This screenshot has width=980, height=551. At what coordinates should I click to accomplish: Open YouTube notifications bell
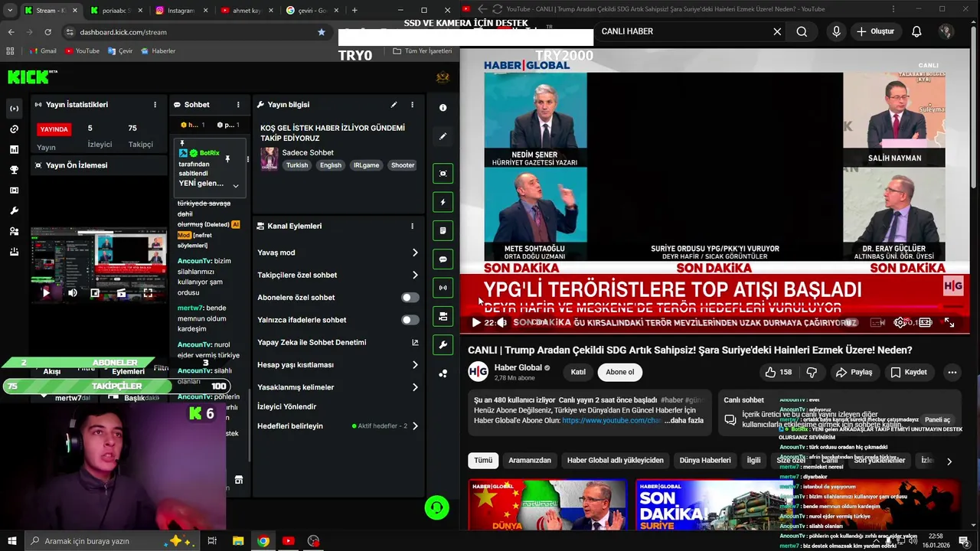[916, 31]
